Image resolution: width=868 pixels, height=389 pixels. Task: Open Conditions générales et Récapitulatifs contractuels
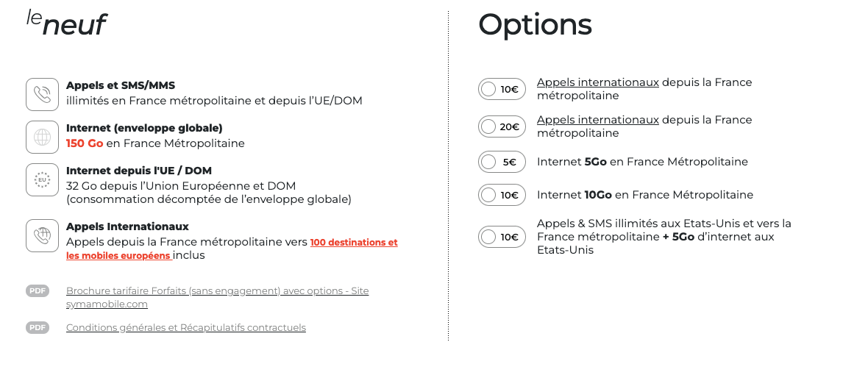pyautogui.click(x=185, y=328)
